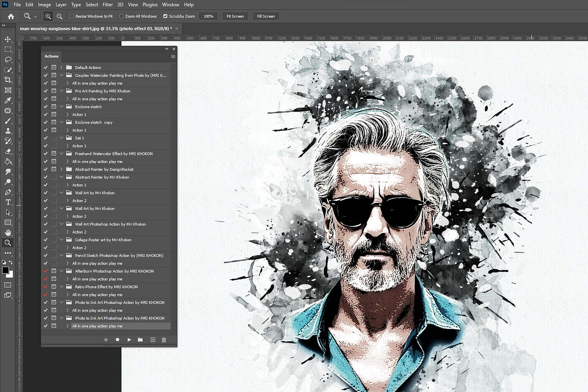Swap foreground and background colors arrow

click(11, 263)
